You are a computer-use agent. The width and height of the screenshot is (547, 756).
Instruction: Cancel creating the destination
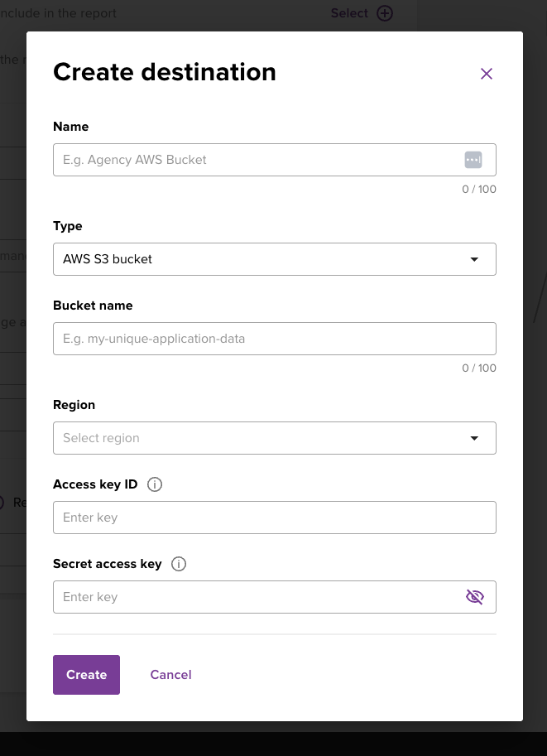tap(170, 675)
